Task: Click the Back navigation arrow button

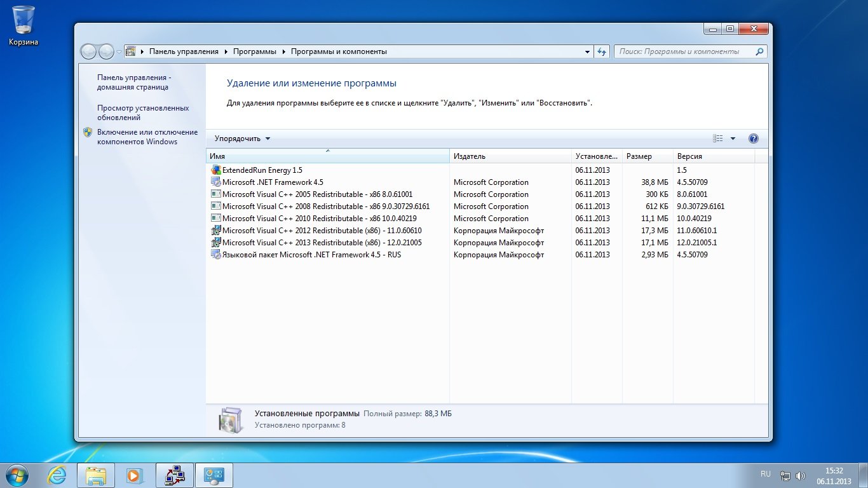Action: pyautogui.click(x=90, y=51)
